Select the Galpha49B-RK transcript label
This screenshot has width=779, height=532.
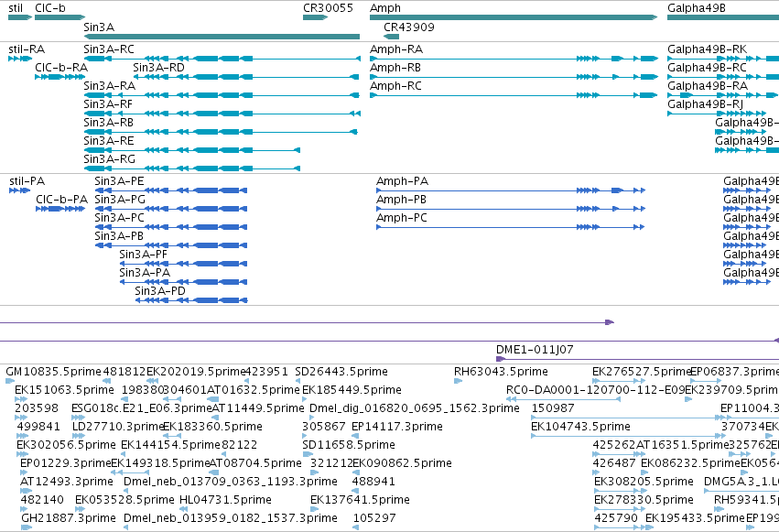[x=707, y=49]
